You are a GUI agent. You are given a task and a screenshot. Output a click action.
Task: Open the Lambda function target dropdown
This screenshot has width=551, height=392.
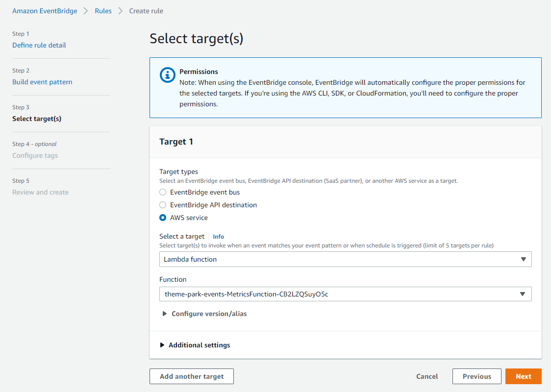[346, 259]
